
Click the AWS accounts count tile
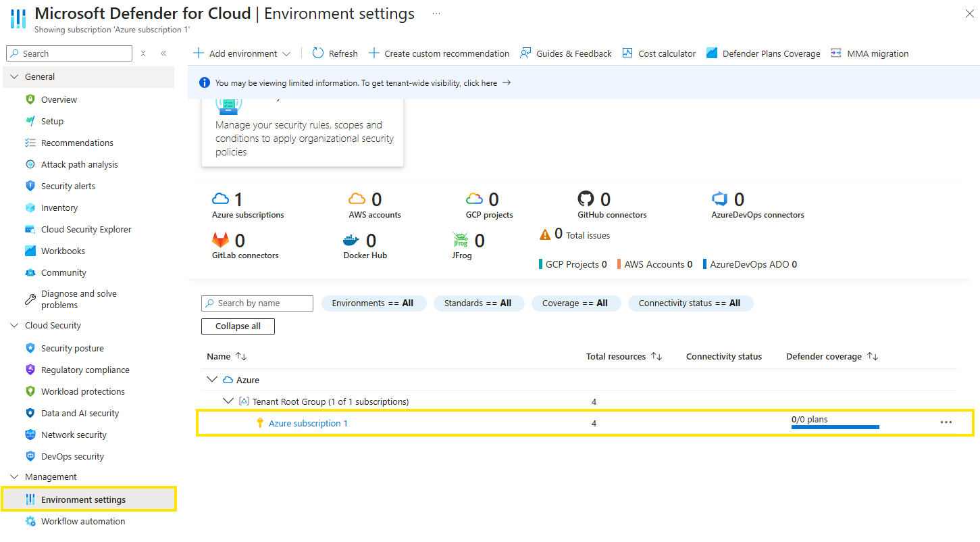pos(375,205)
